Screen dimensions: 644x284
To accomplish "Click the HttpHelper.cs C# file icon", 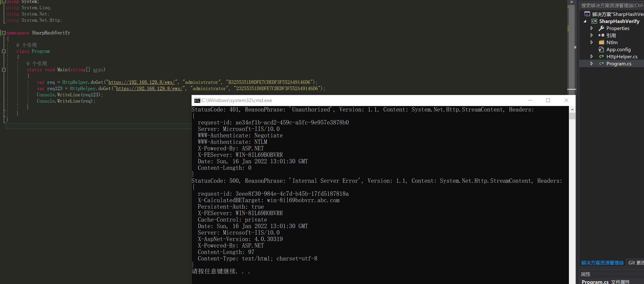I will (601, 57).
